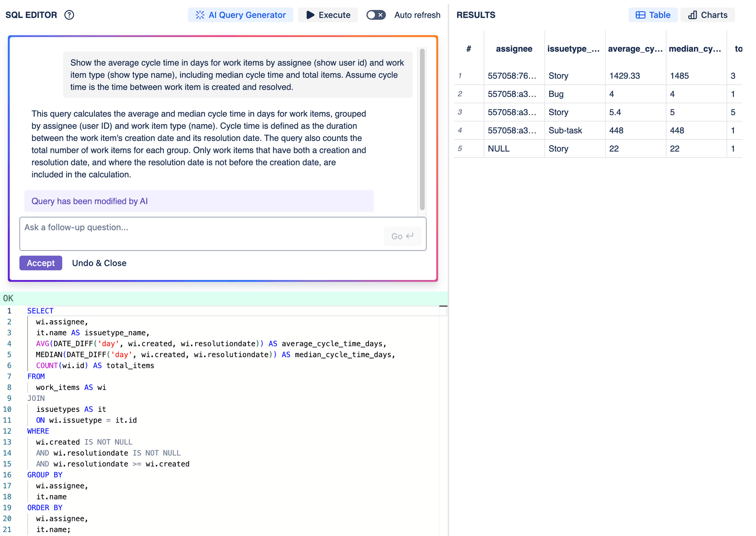Select the 1429.33 average cell
The image size is (756, 536).
635,76
